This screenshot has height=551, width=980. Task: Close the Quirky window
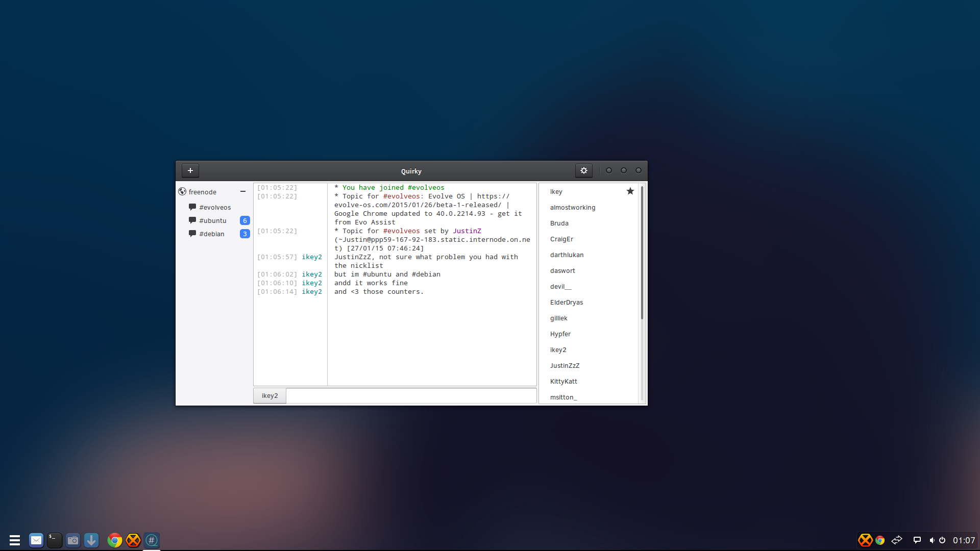coord(639,170)
